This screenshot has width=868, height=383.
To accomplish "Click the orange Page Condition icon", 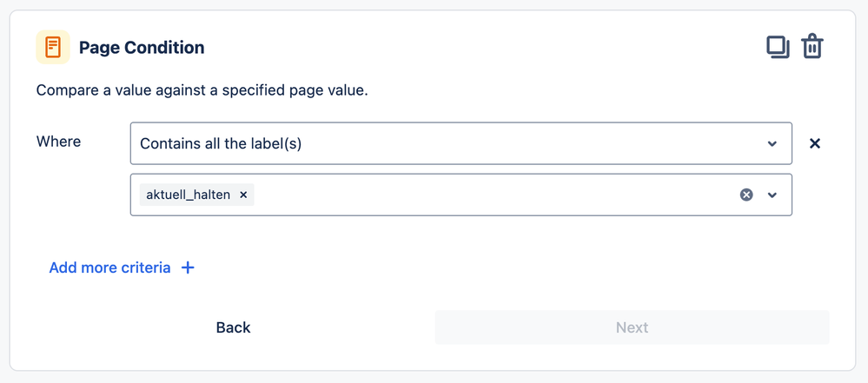I will [53, 47].
